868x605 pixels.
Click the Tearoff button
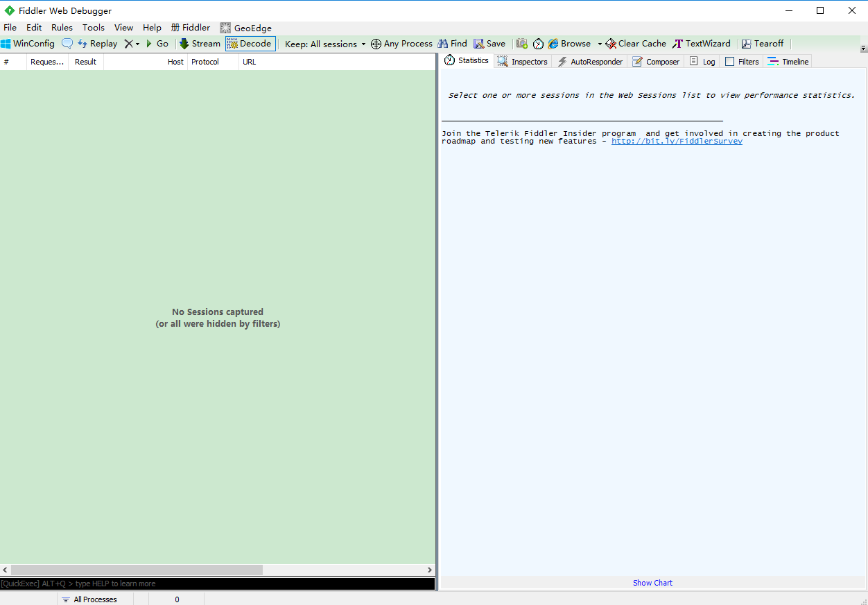tap(762, 44)
